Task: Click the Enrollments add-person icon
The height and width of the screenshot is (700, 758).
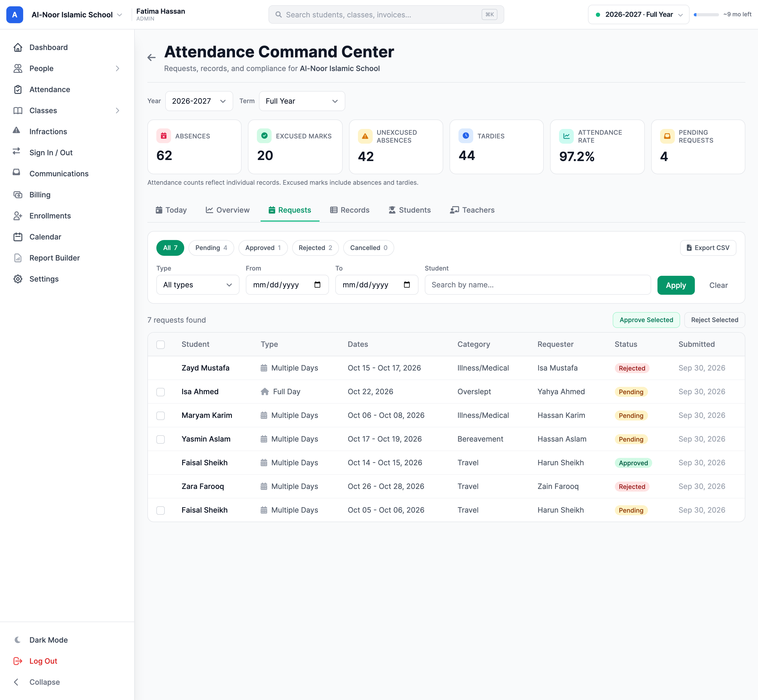Action: click(x=18, y=216)
